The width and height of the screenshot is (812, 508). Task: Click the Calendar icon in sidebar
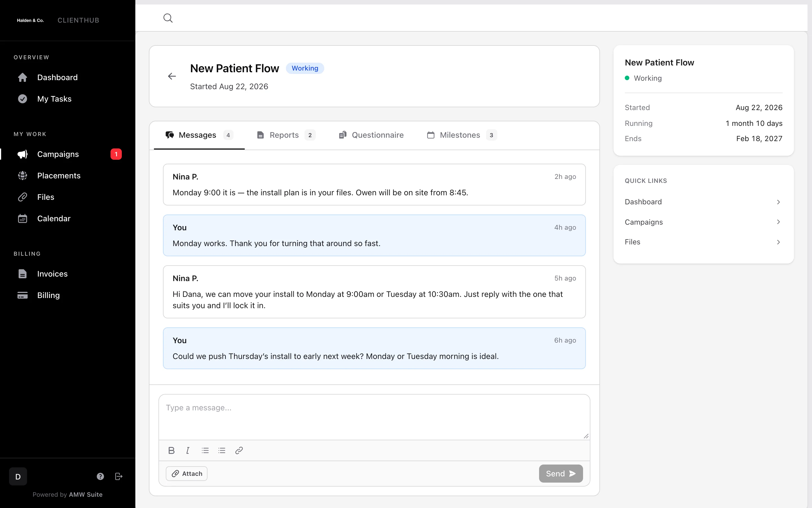[23, 219]
